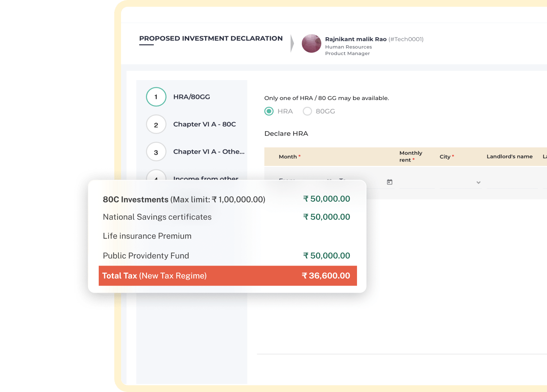
Task: Click step 4 circle for Income from other sources
Action: coord(156,178)
